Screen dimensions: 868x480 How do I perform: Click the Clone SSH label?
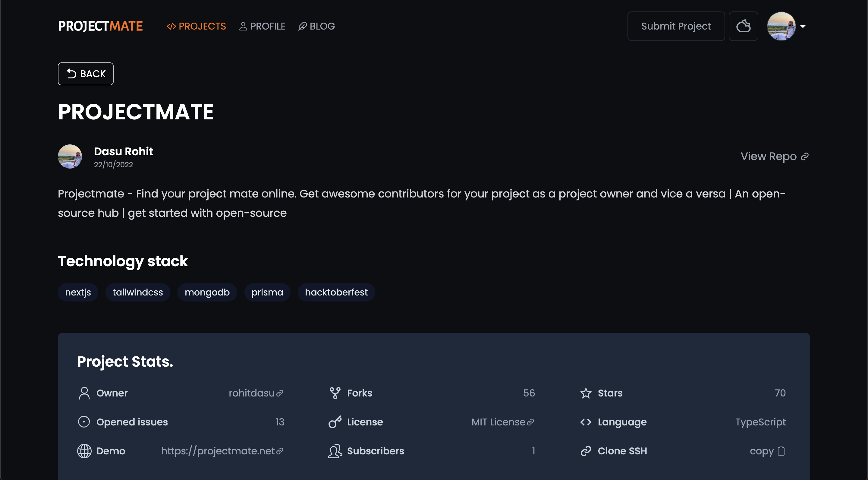point(622,451)
